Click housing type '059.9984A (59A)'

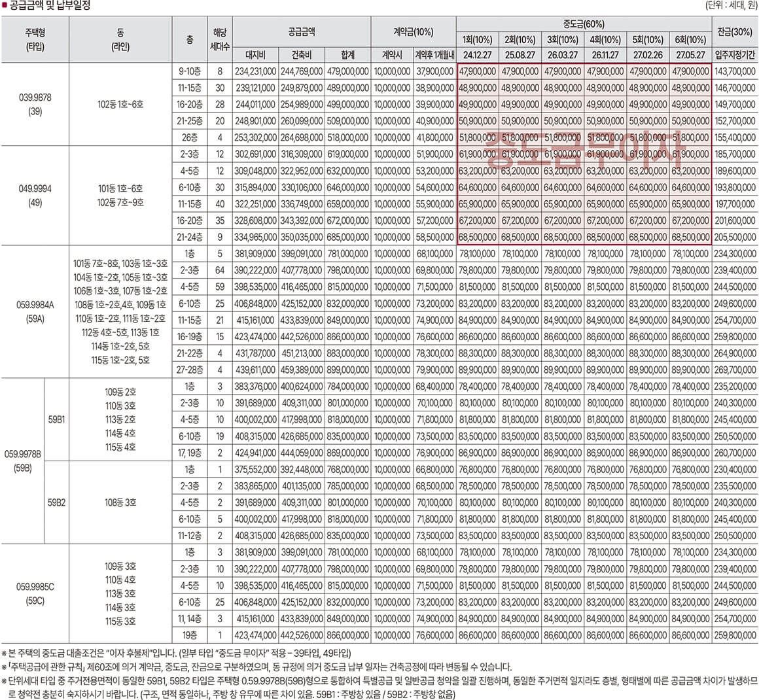(35, 312)
